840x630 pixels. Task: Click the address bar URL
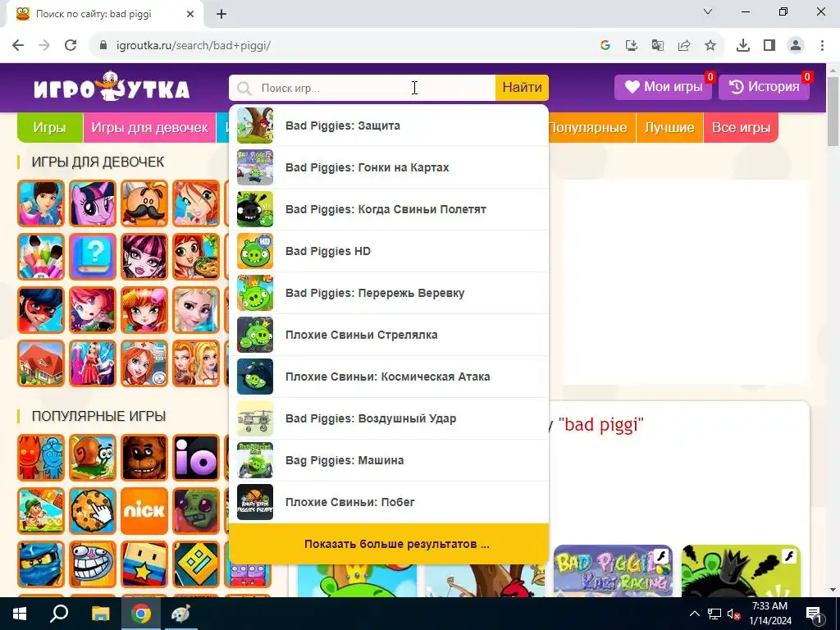click(x=194, y=46)
